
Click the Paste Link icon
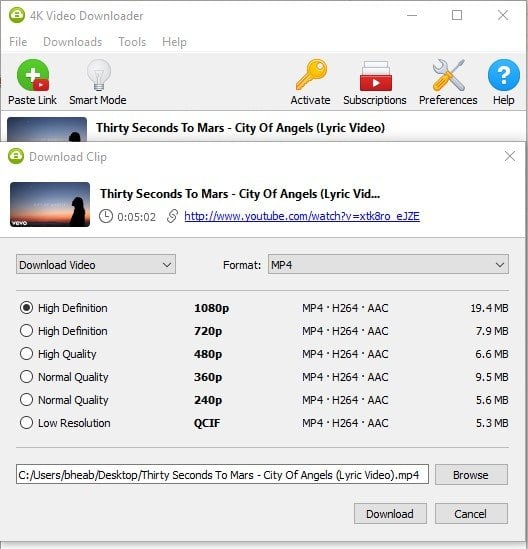[33, 75]
